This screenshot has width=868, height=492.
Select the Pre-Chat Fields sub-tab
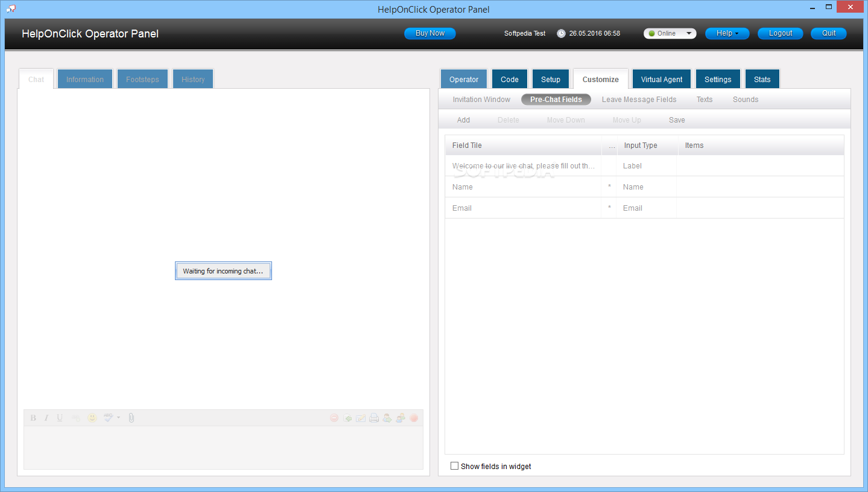pyautogui.click(x=556, y=100)
